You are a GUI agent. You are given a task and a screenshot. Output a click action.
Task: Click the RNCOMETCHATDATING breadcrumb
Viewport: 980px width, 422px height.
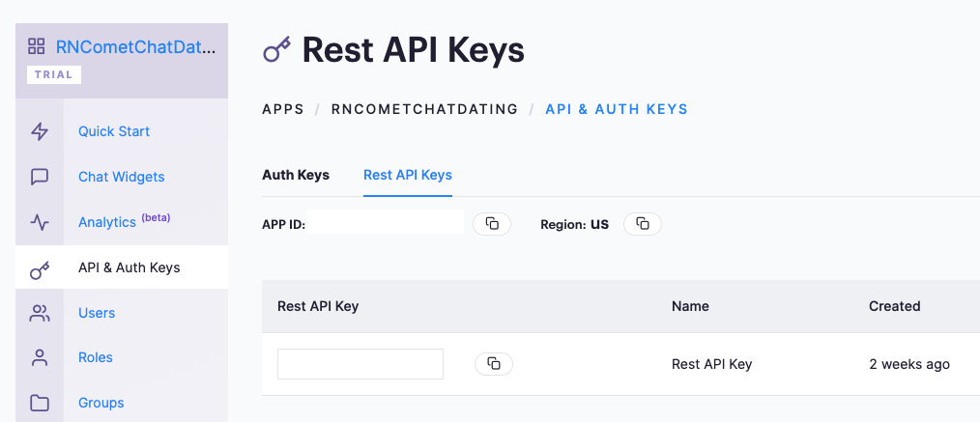click(x=424, y=109)
